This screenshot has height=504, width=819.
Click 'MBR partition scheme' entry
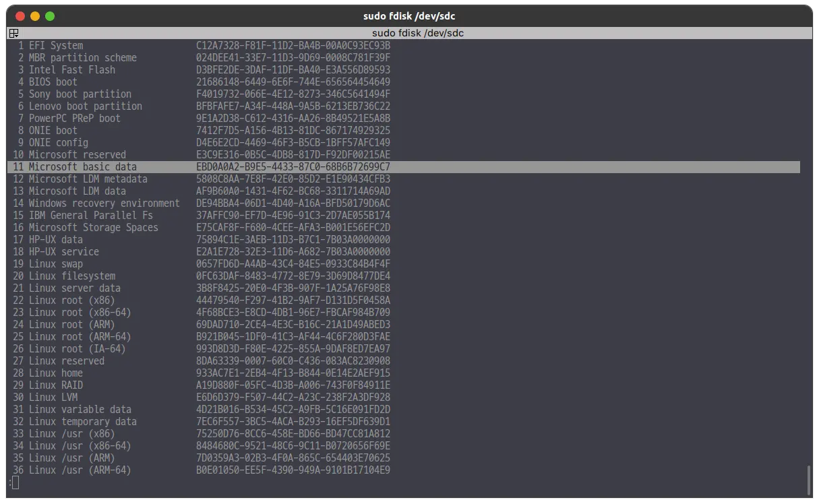coord(83,58)
